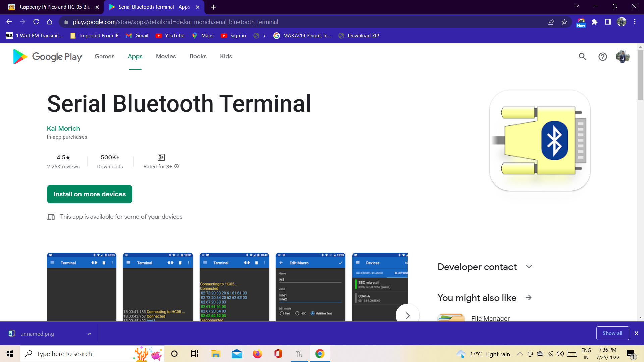Show hidden system tray icons
644x362 pixels.
pos(520,354)
